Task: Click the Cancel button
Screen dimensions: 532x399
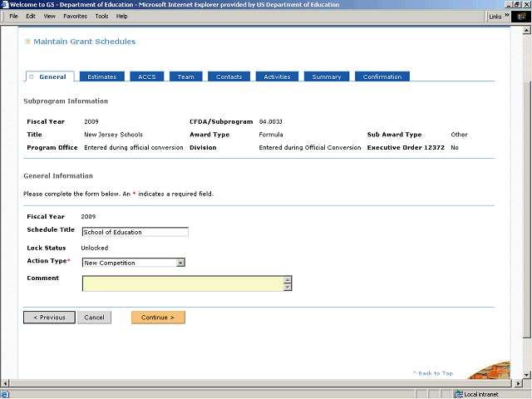Action: (94, 318)
